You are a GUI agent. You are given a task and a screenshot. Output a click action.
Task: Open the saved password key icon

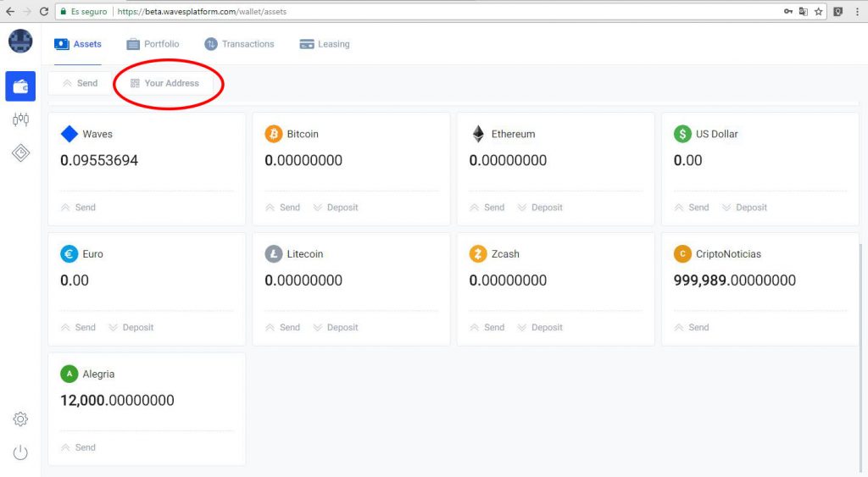pos(788,11)
